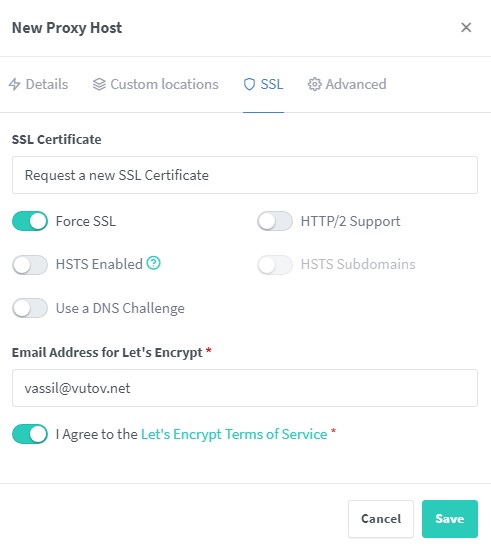The height and width of the screenshot is (552, 491).
Task: Toggle the Let's Encrypt agreement switch off
Action: [30, 434]
